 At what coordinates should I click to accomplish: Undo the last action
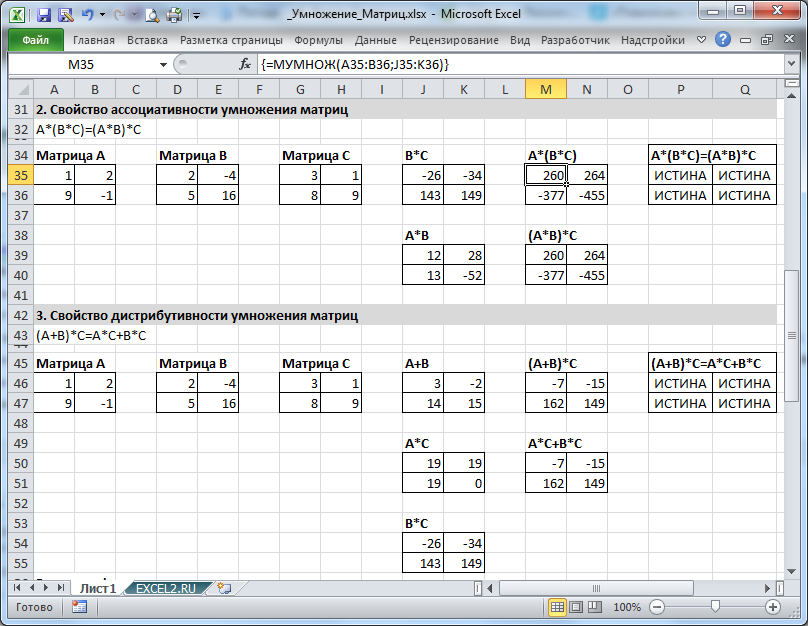click(87, 14)
